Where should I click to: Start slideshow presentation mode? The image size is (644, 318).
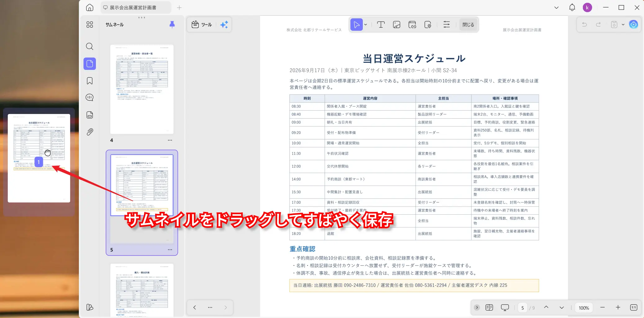505,307
